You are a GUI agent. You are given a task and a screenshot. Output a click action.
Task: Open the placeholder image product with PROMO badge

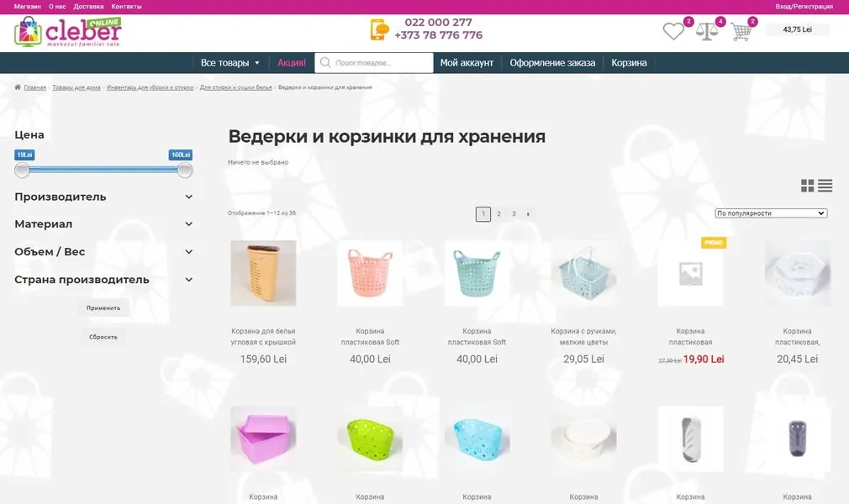coord(690,273)
